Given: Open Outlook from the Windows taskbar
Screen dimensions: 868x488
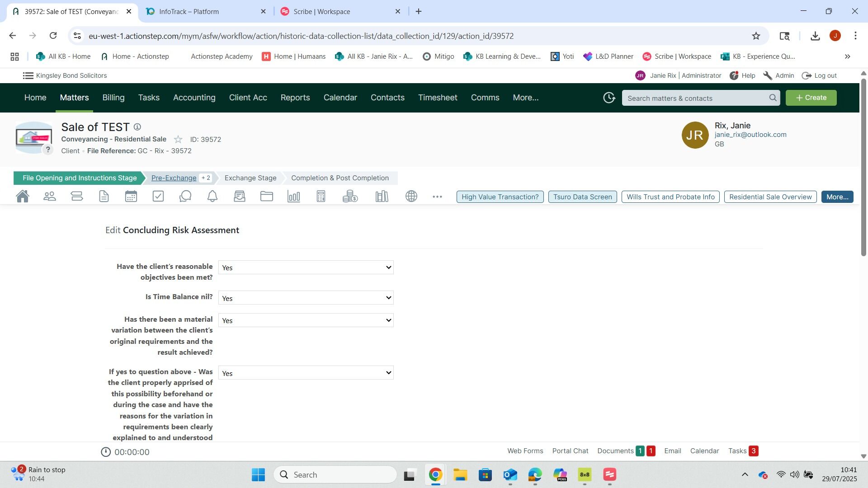Looking at the screenshot, I should (x=510, y=475).
